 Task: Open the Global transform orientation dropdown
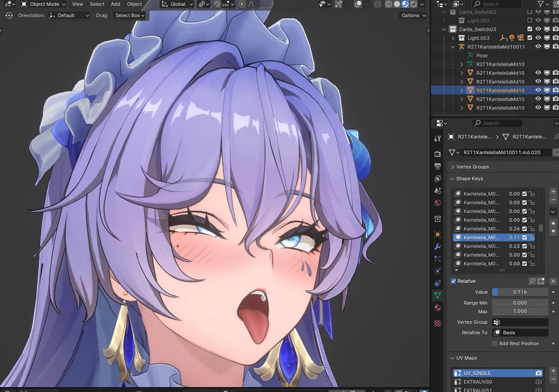(x=177, y=4)
